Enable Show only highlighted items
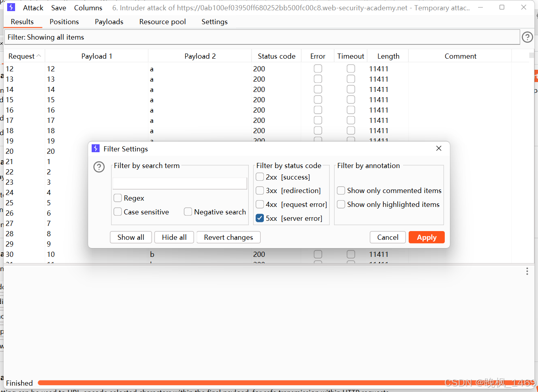The image size is (538, 392). (x=341, y=204)
